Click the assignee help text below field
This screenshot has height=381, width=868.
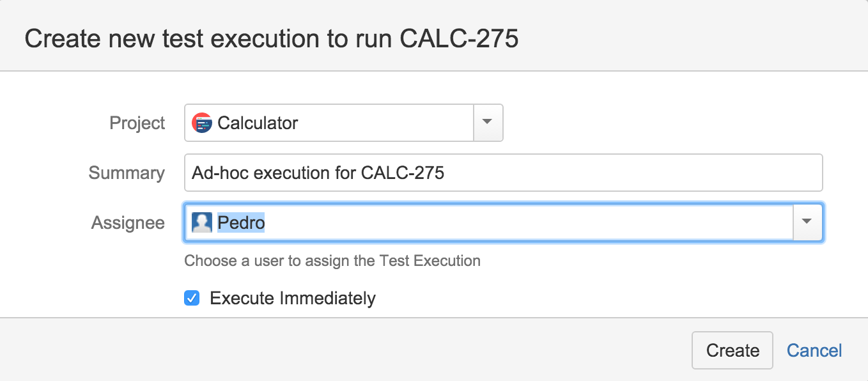(332, 261)
